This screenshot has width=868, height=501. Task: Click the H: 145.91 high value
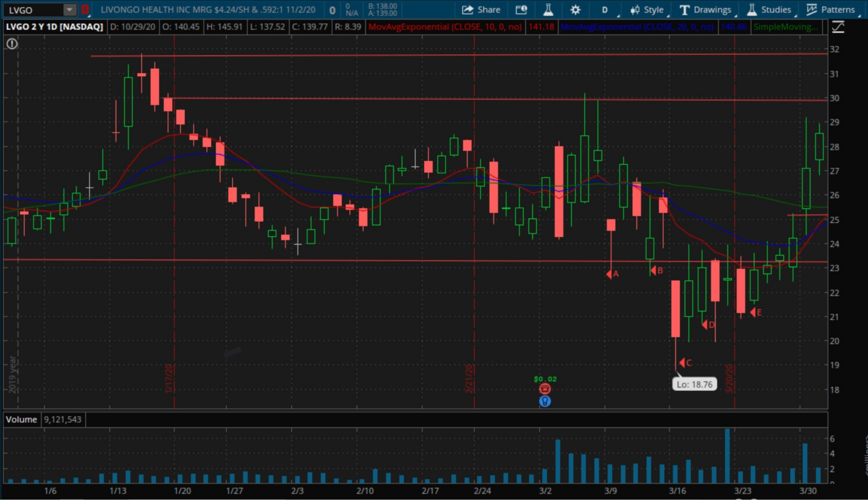pyautogui.click(x=224, y=27)
